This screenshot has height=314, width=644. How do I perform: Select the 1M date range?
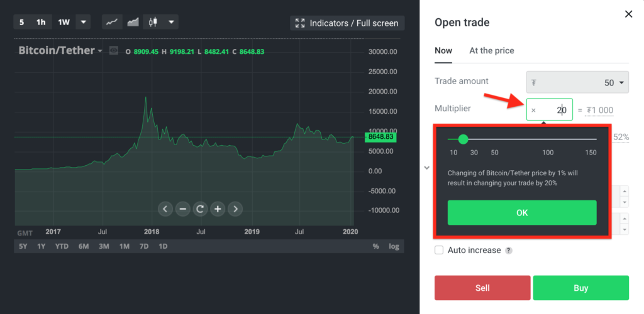[125, 246]
